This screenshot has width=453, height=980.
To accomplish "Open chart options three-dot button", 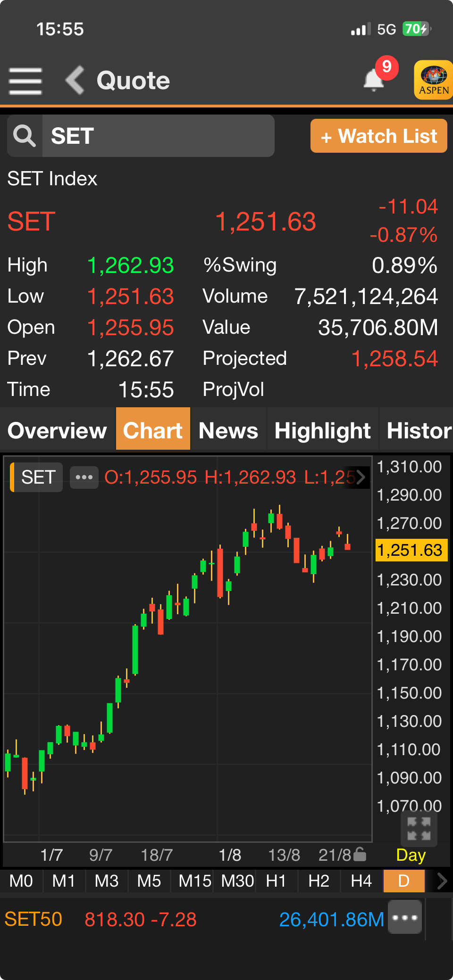I will click(x=84, y=477).
